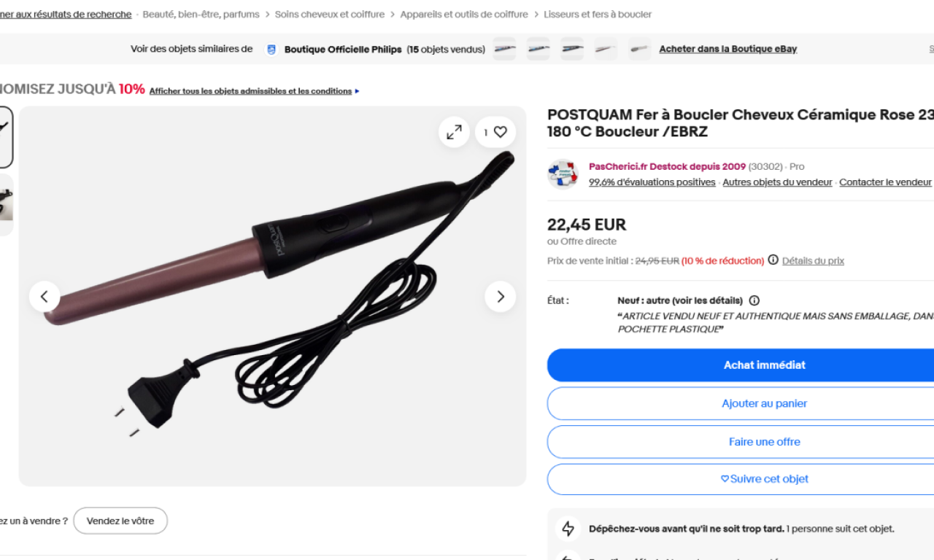Show previous product image
Viewport: 934px width, 560px height.
pos(45,297)
